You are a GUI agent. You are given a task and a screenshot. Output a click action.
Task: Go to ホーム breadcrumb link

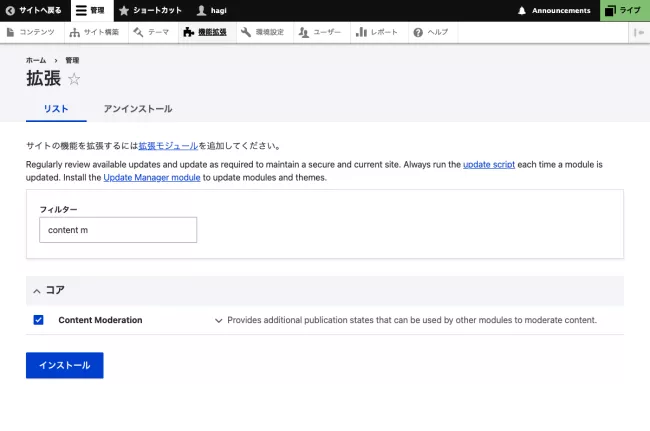(x=36, y=60)
